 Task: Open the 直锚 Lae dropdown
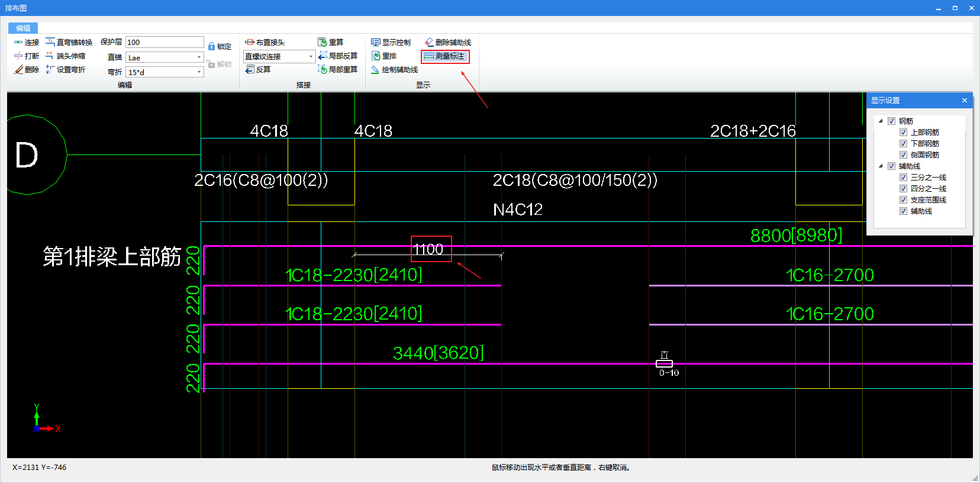coord(199,57)
